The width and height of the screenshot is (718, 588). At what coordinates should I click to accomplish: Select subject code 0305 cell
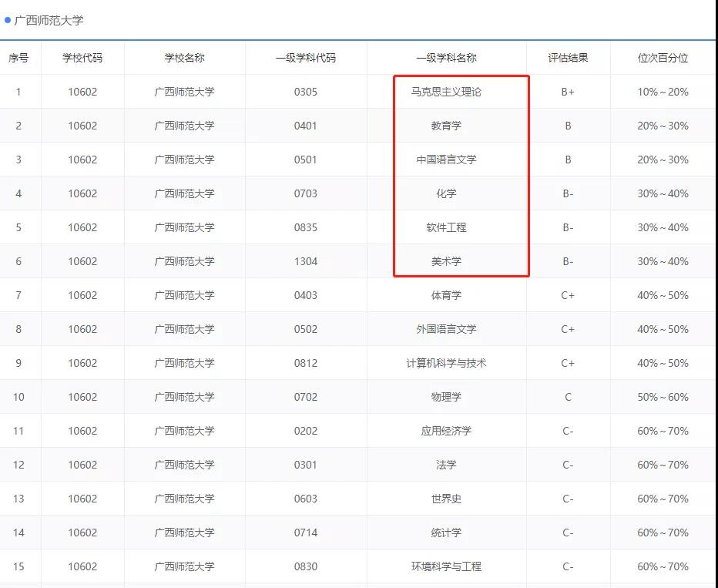pos(305,92)
